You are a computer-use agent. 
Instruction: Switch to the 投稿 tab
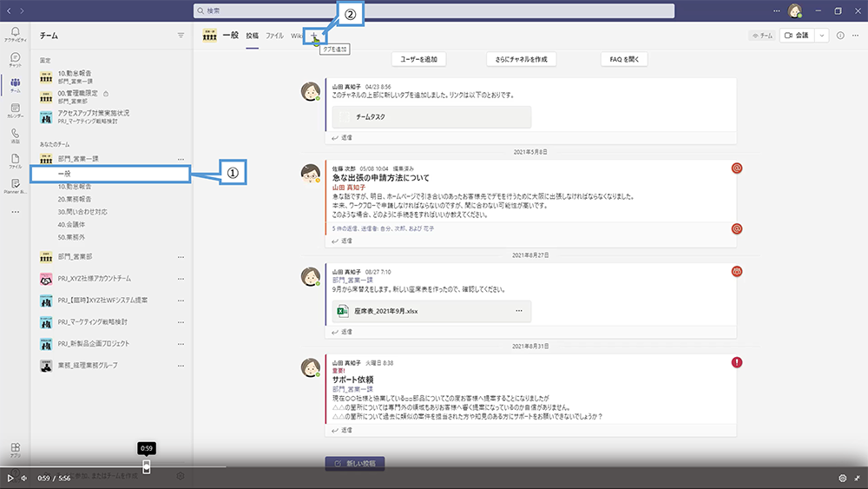coord(253,36)
